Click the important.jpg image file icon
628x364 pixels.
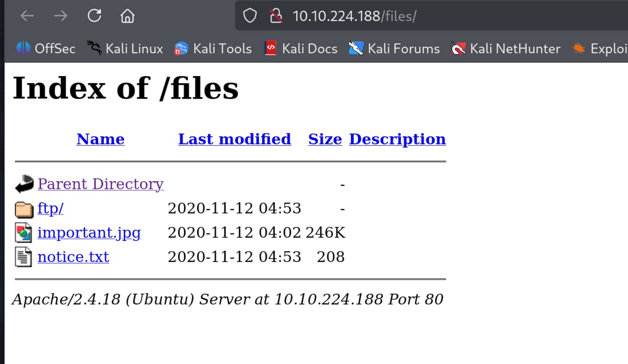23,233
